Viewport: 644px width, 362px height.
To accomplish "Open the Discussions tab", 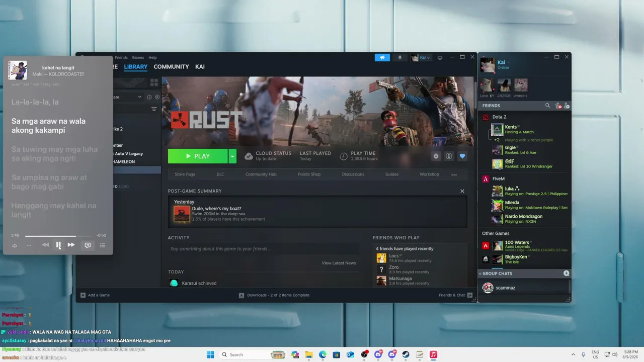I will [x=353, y=174].
